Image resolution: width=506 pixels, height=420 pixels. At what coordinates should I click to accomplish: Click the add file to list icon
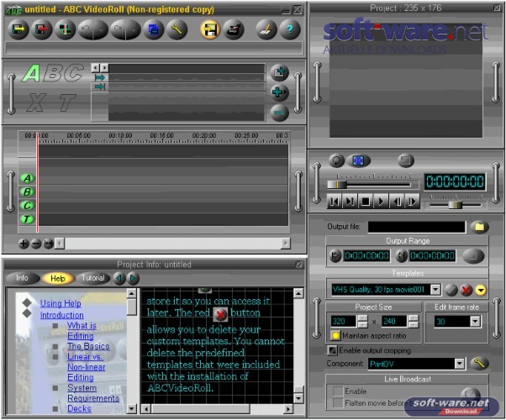point(279,72)
